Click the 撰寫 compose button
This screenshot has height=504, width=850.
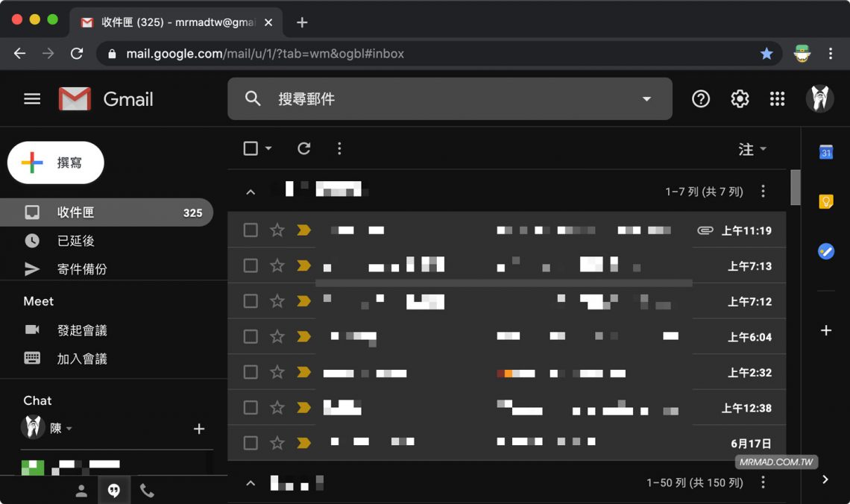pos(56,163)
